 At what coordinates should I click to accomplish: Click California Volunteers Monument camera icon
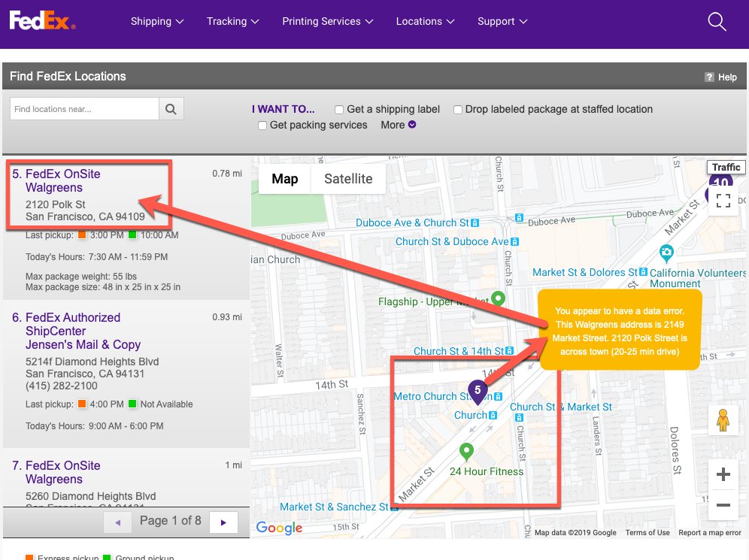pos(666,253)
